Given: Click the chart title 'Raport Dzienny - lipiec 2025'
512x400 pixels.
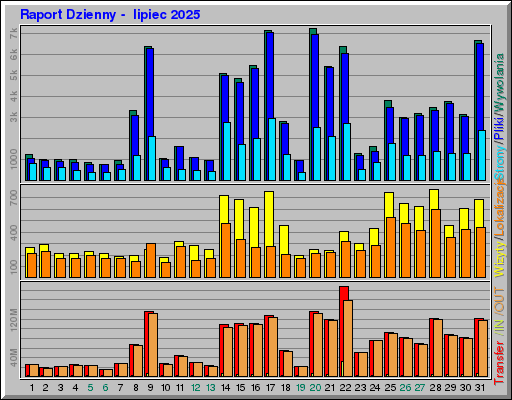Looking at the screenshot, I should 110,15.
